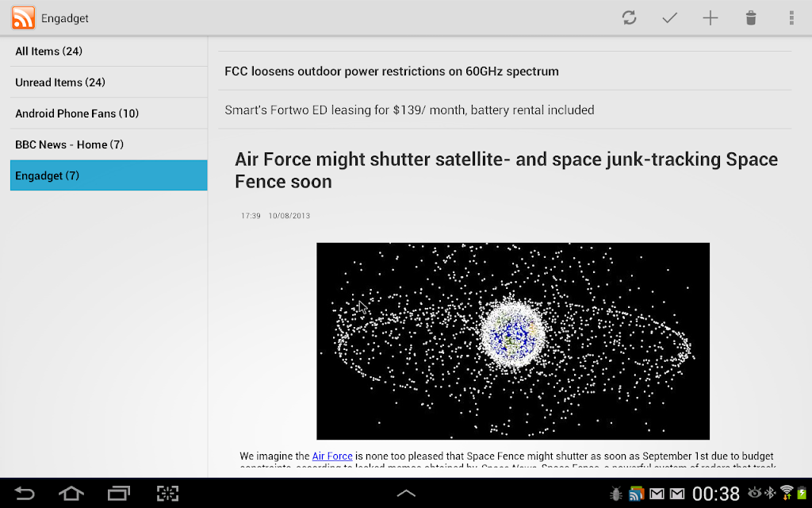The width and height of the screenshot is (812, 508).
Task: Open the BBC News - Home (7) feed
Action: tap(109, 144)
